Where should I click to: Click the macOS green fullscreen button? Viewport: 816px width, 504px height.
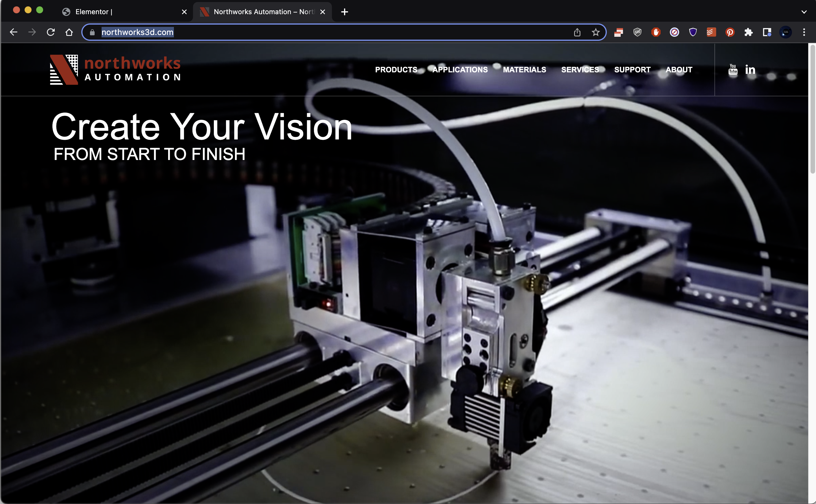[x=40, y=10]
